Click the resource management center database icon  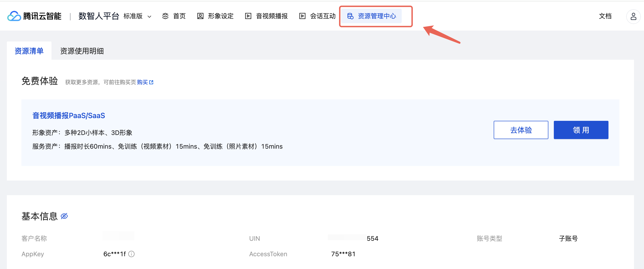click(x=350, y=16)
